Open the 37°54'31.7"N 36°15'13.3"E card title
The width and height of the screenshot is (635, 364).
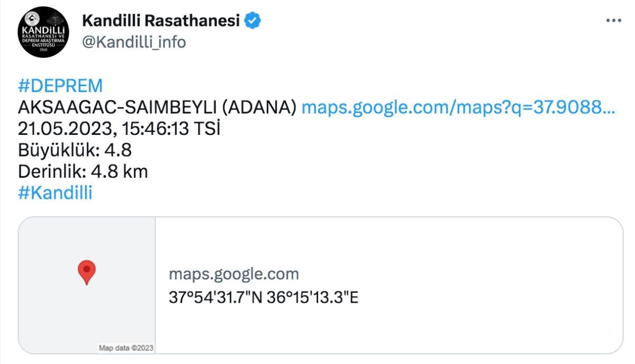pos(264,297)
